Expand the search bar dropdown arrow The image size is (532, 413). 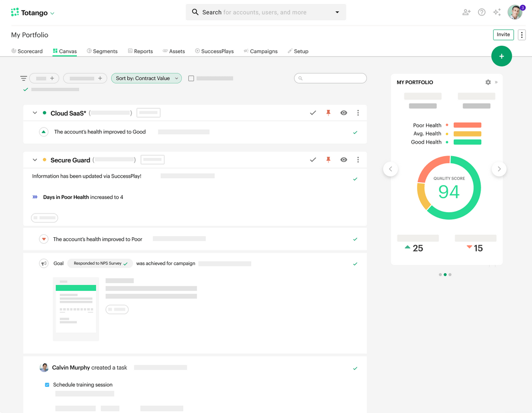click(x=337, y=12)
